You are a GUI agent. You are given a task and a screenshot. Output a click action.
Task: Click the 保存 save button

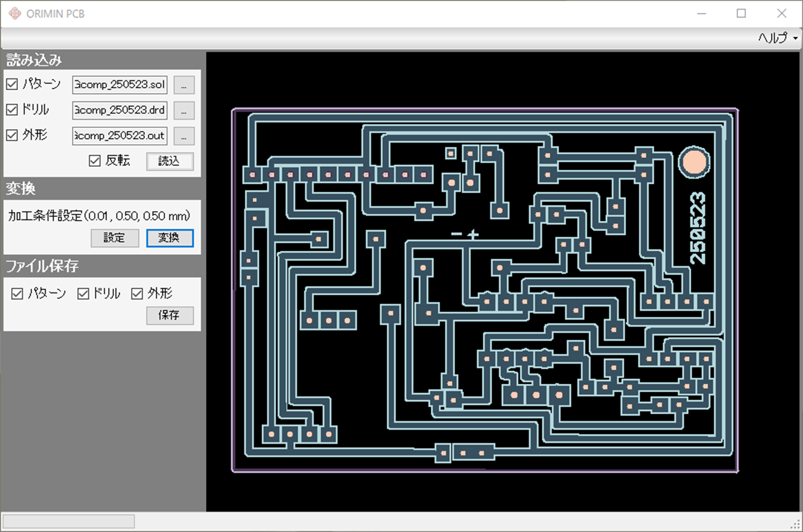coord(169,315)
